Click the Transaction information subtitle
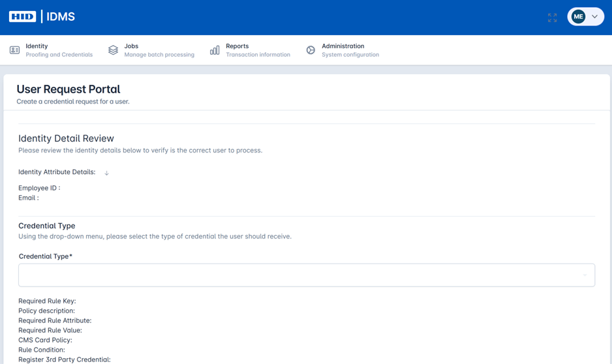 (258, 55)
